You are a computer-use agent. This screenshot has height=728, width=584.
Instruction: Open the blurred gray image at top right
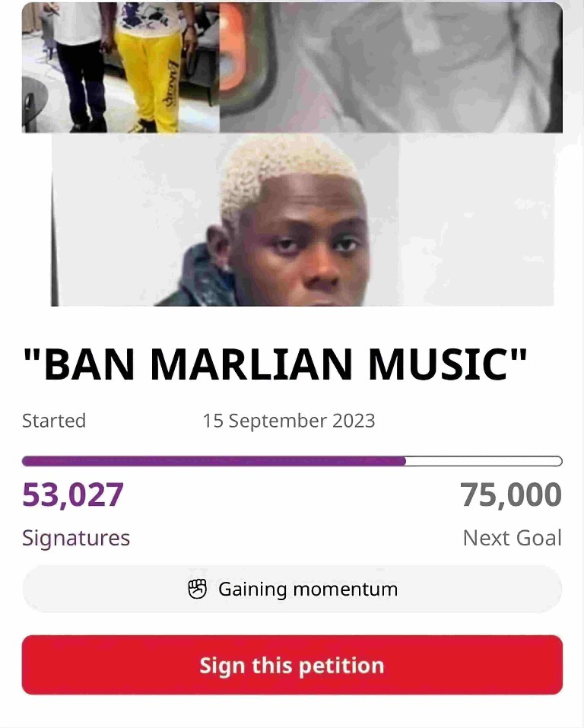point(391,67)
